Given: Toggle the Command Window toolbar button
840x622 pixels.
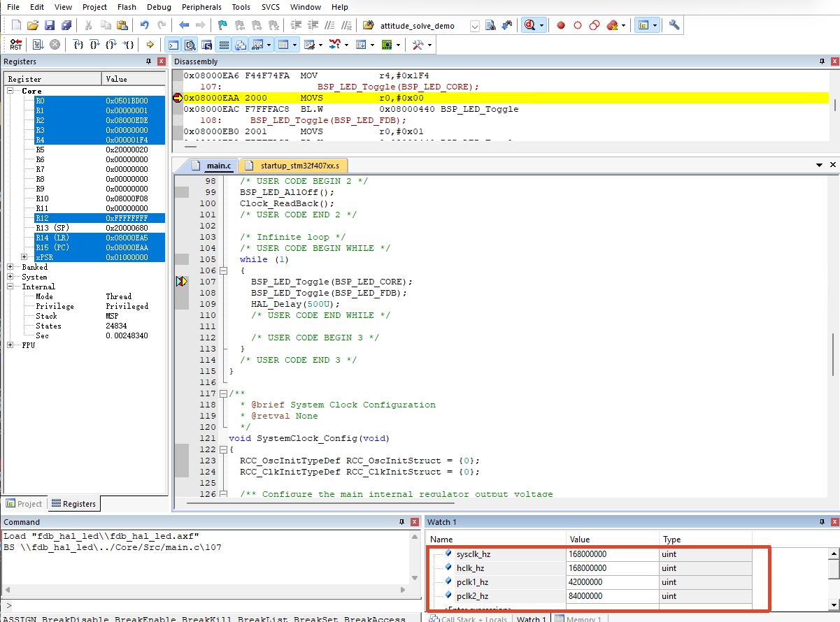Looking at the screenshot, I should pos(173,45).
